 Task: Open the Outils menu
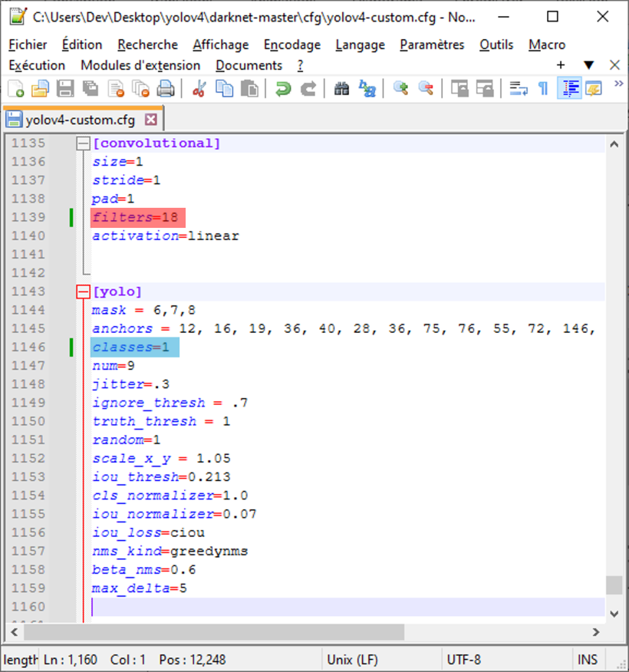[x=496, y=44]
